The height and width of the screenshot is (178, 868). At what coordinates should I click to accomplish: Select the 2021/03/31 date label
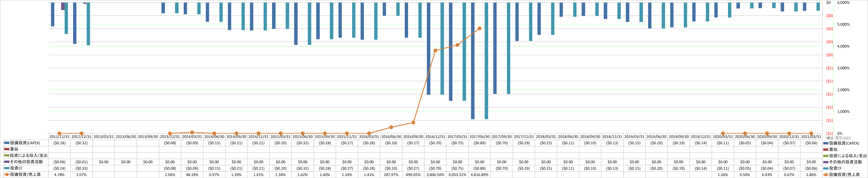point(811,137)
